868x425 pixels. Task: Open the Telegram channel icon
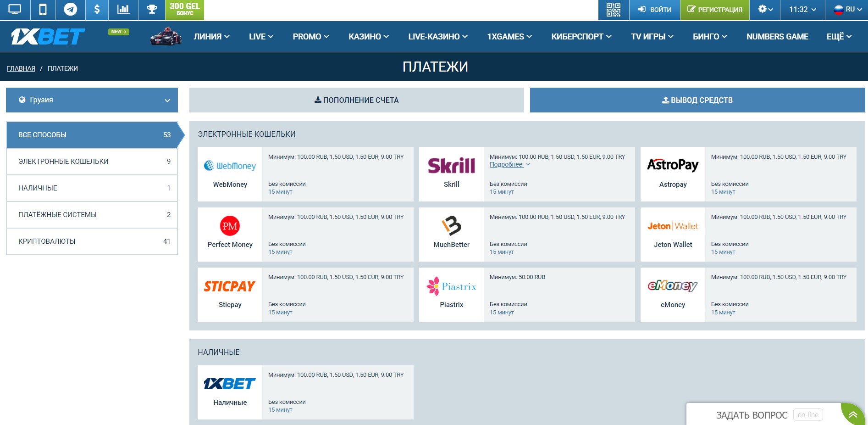click(x=70, y=10)
